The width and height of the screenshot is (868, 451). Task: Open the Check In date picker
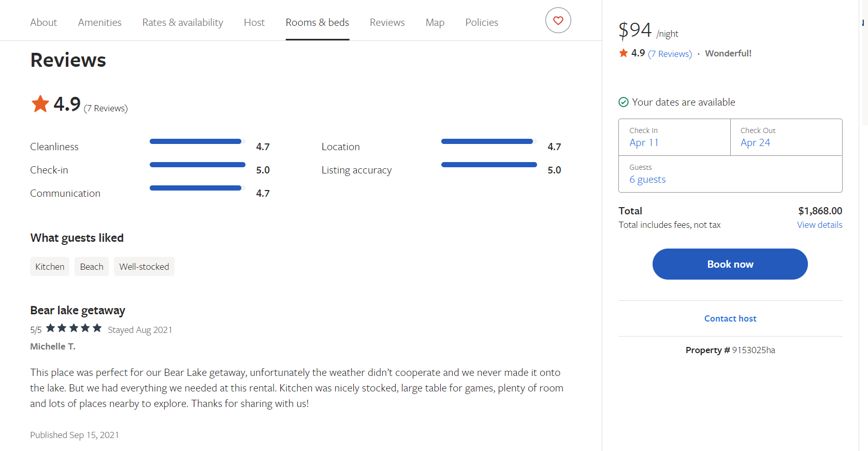click(x=674, y=137)
